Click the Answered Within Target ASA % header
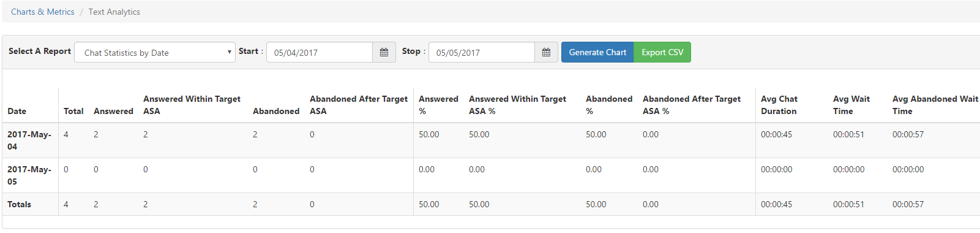980x233 pixels. pyautogui.click(x=517, y=105)
